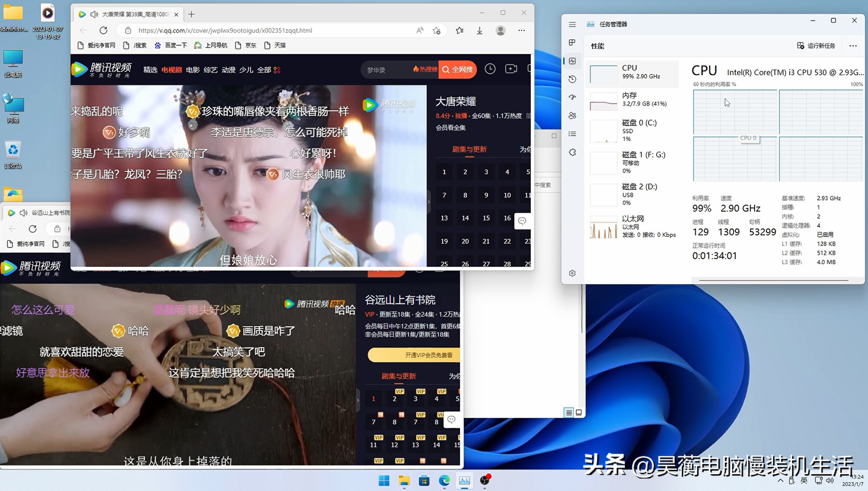Mute the 大唐荣耀 tab speaker icon
The image size is (868, 491).
(x=94, y=14)
